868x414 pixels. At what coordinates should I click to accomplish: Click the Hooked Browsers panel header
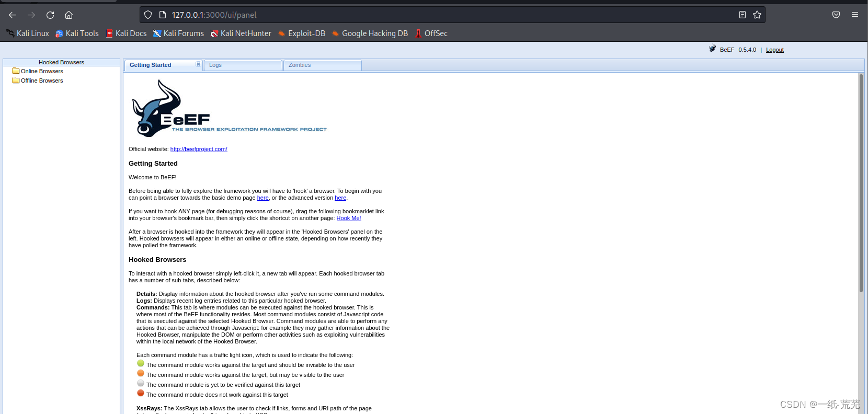coord(61,62)
